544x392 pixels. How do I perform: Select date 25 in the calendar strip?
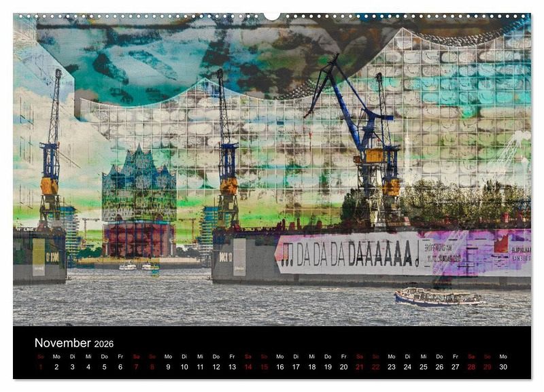424,367
